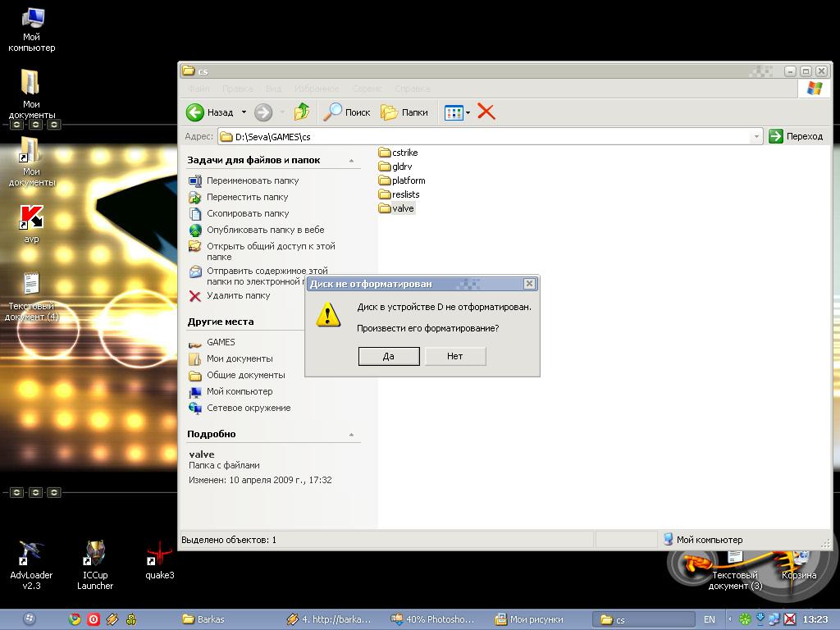Open Search (Поиск) in the toolbar

[x=347, y=112]
